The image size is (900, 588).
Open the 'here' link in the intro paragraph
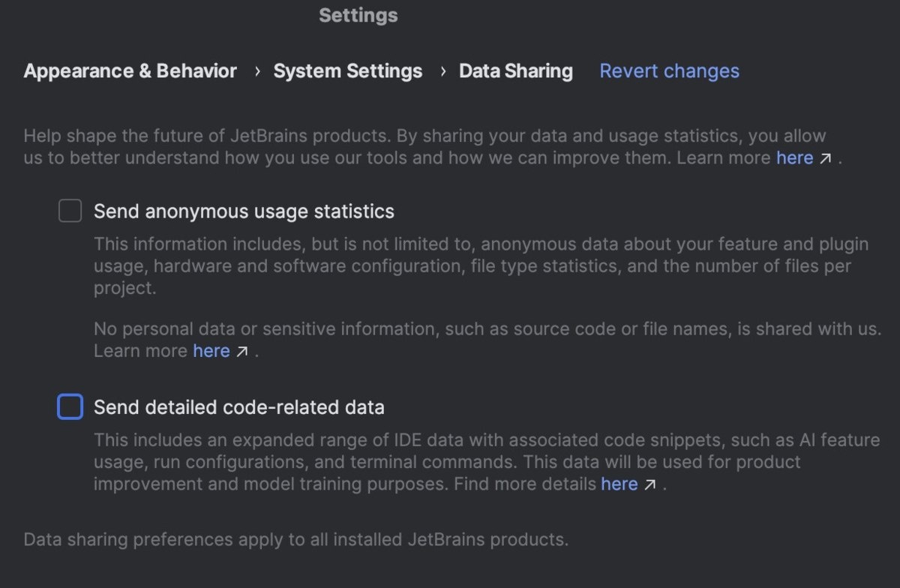pos(794,158)
